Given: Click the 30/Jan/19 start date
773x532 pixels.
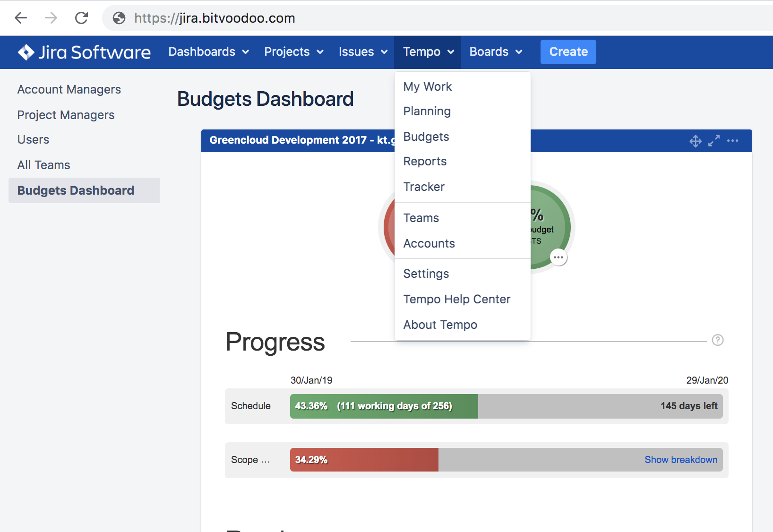Looking at the screenshot, I should [311, 380].
